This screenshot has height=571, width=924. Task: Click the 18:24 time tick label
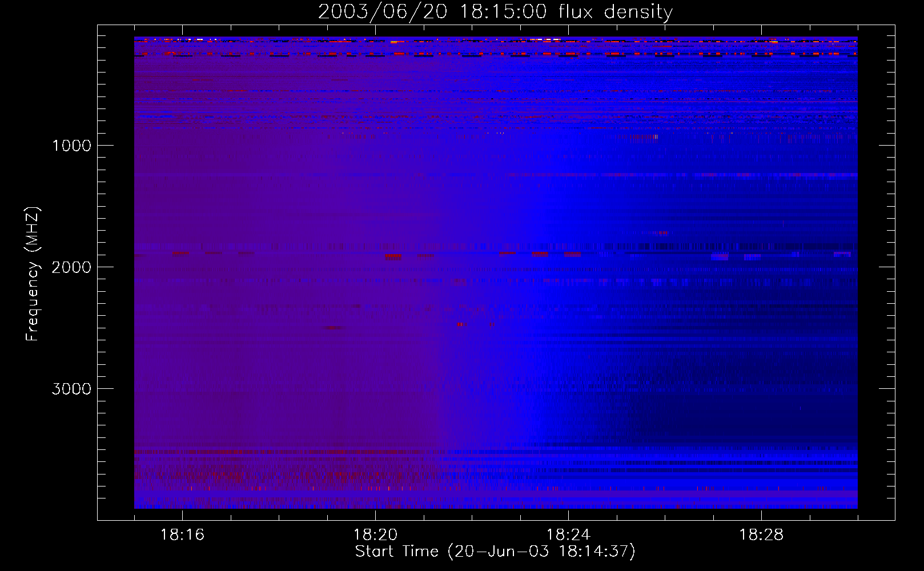pyautogui.click(x=568, y=534)
